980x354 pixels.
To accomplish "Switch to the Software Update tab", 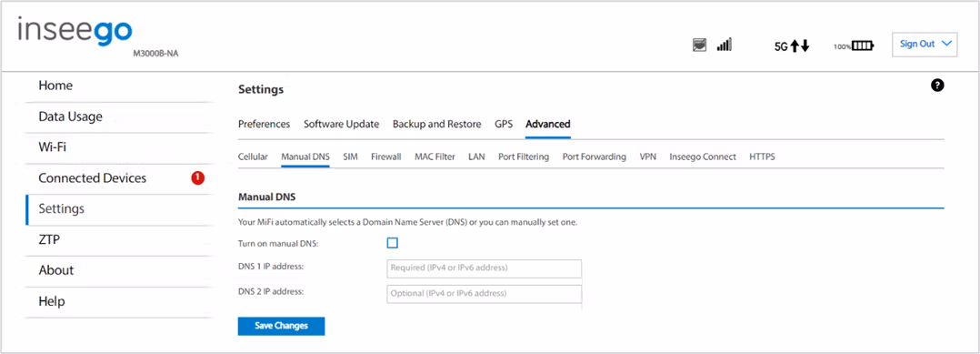I will point(341,124).
